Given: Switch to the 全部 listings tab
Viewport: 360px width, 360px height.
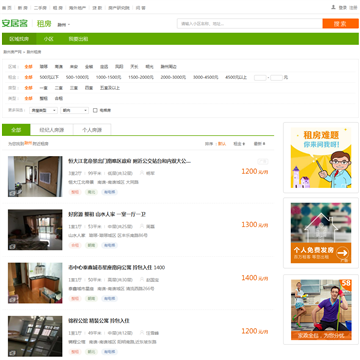Looking at the screenshot, I should pyautogui.click(x=16, y=130).
